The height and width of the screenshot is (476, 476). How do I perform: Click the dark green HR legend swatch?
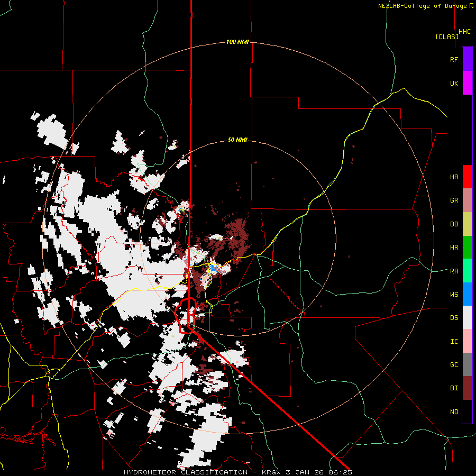pyautogui.click(x=467, y=248)
